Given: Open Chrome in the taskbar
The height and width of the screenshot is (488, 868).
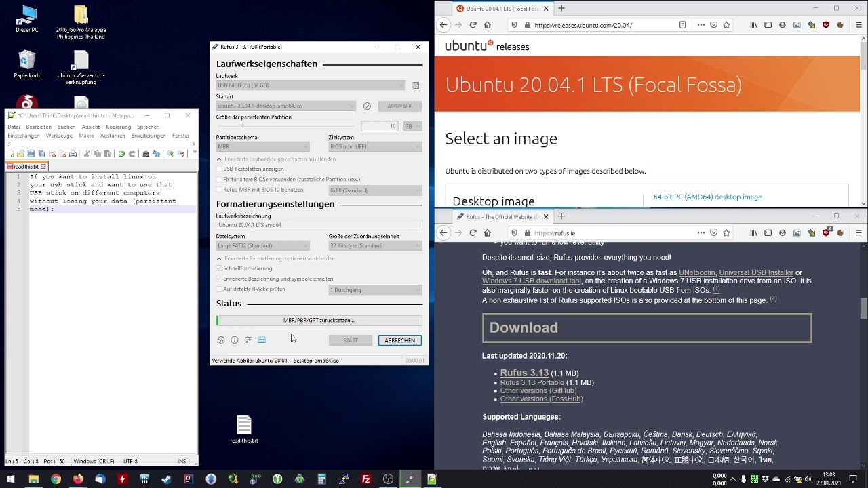Looking at the screenshot, I should (x=56, y=479).
